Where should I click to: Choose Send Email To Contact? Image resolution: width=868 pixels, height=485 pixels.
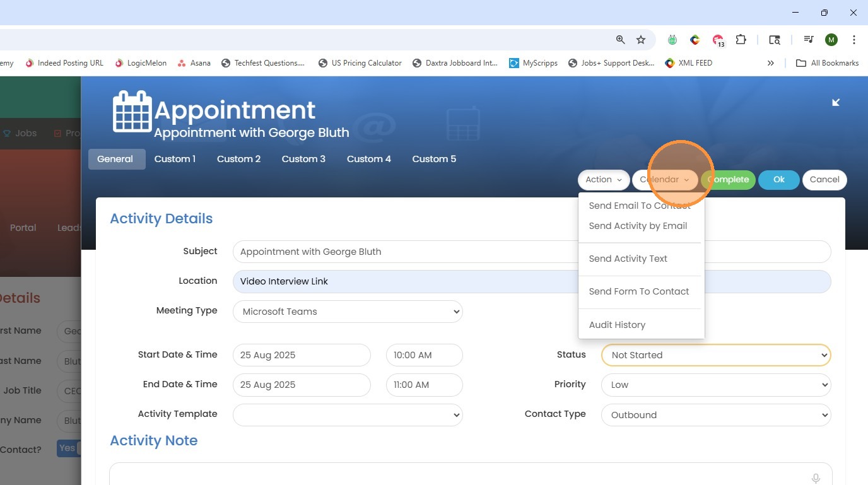[640, 206]
